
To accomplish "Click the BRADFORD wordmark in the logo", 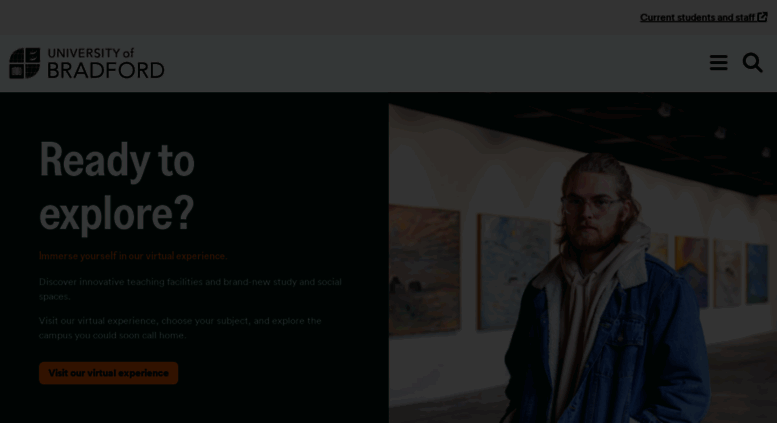I will [106, 70].
